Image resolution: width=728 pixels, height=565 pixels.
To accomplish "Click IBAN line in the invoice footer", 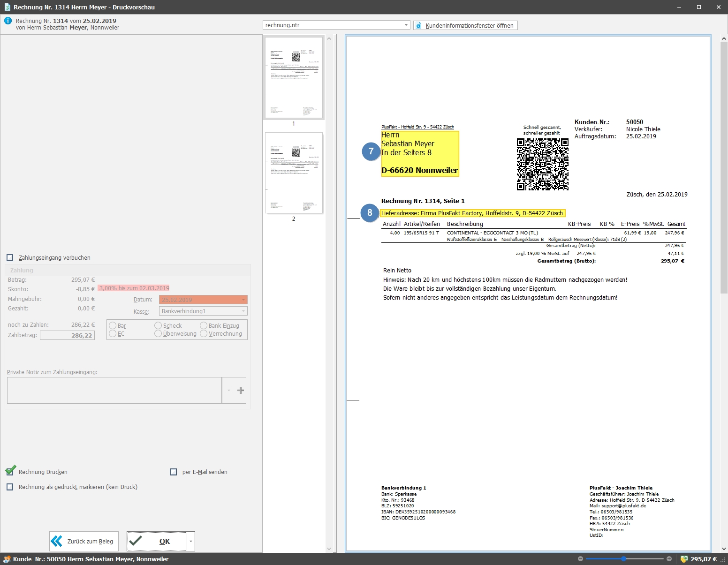I will (x=418, y=512).
